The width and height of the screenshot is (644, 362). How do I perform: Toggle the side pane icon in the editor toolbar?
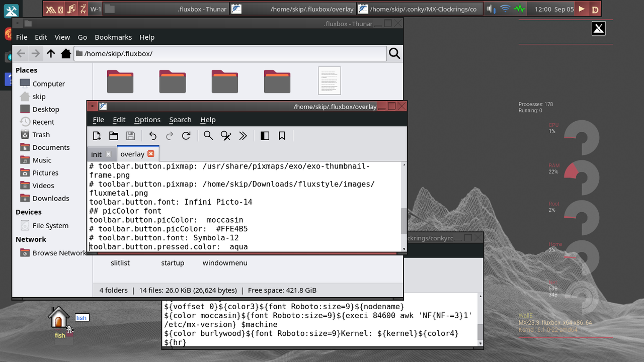[265, 136]
